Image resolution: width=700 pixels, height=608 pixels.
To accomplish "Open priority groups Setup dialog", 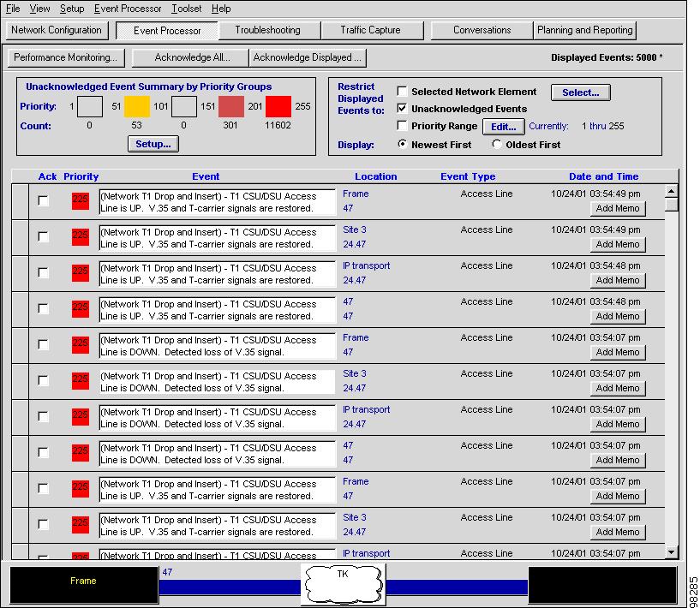I will [x=153, y=144].
